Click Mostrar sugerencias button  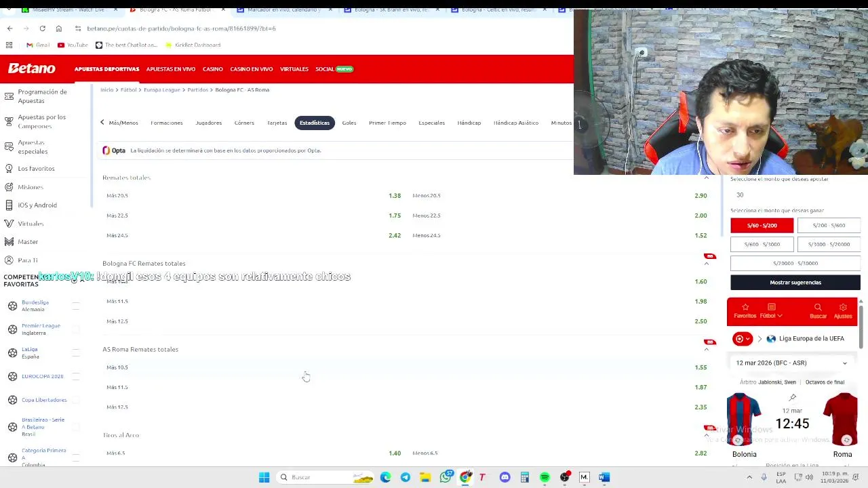pos(795,283)
